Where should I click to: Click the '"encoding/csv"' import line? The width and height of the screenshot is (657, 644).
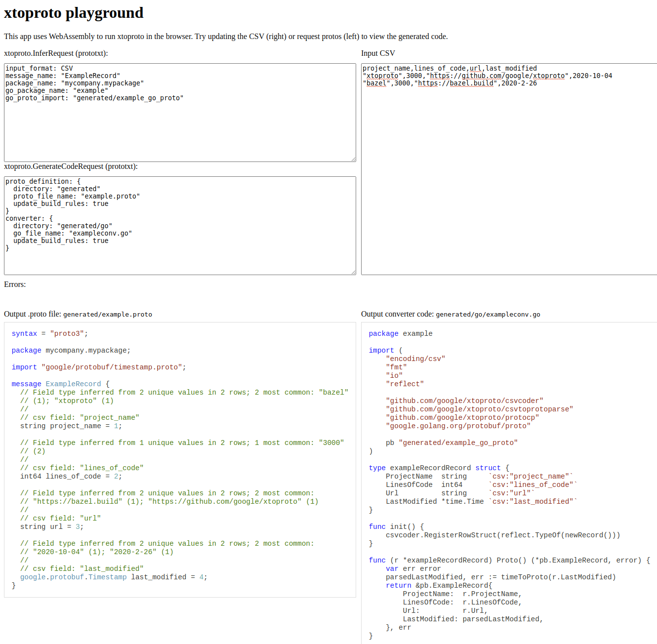(415, 359)
